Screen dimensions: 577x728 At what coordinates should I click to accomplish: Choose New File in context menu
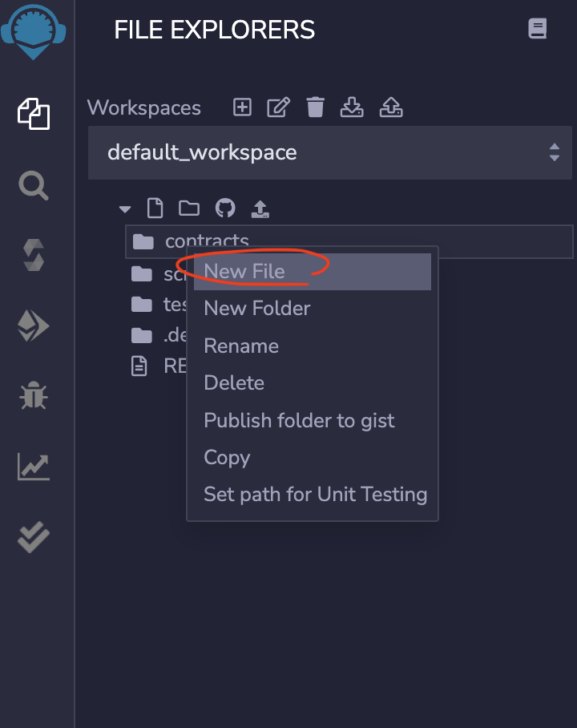coord(313,272)
